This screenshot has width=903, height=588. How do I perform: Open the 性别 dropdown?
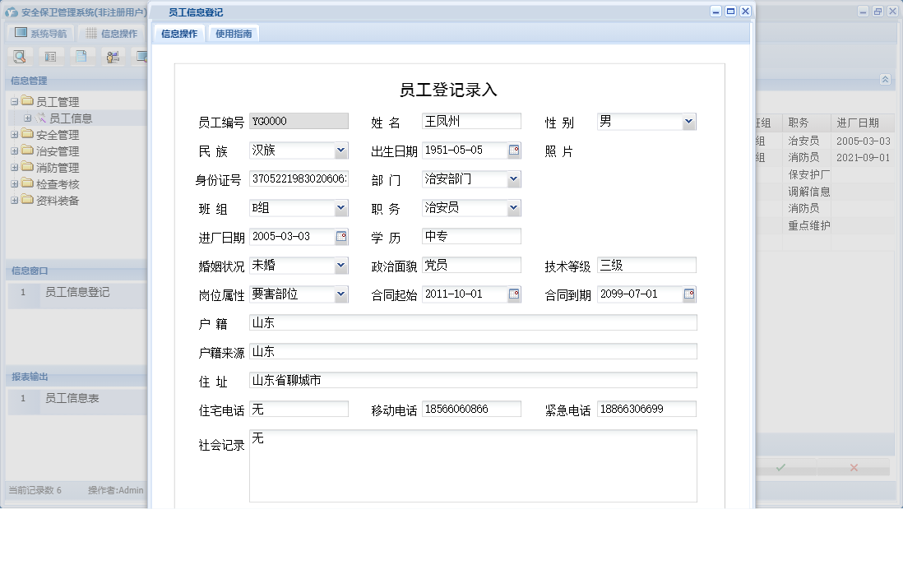coord(690,121)
